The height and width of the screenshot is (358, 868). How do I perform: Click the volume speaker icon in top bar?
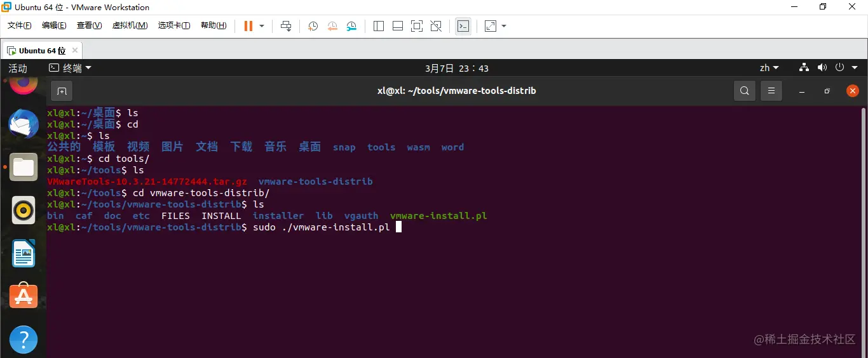(822, 67)
